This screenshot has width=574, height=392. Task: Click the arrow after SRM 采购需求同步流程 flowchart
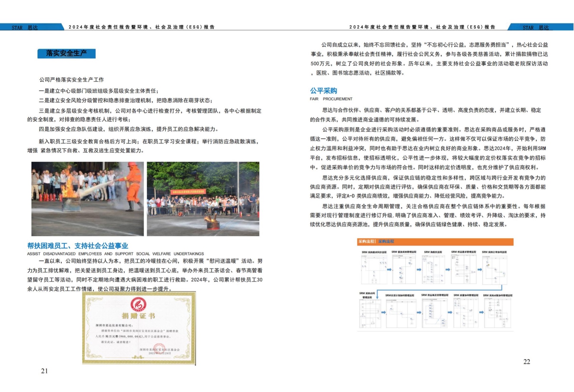point(389,269)
